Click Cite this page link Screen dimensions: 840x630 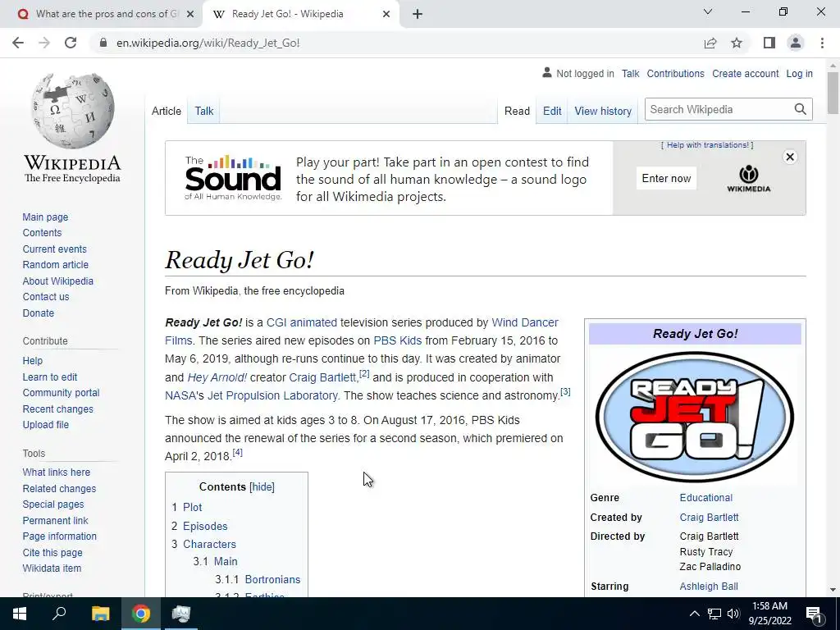click(52, 552)
